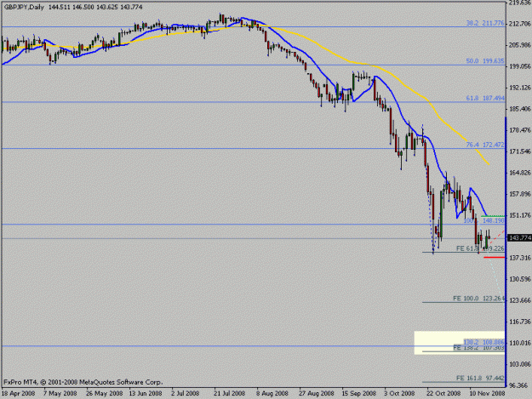Click the FE 138.2 107.303 expansion label
Image resolution: width=532 pixels, height=399 pixels.
click(479, 348)
